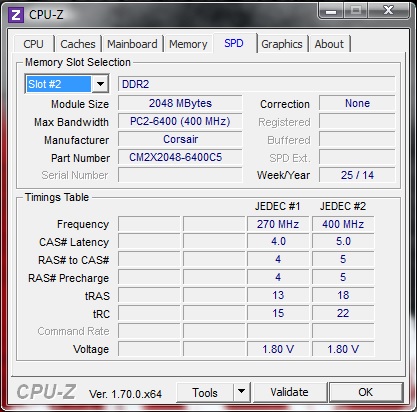This screenshot has width=417, height=412.
Task: Click the JEDEC #2 column header
Action: [x=343, y=206]
